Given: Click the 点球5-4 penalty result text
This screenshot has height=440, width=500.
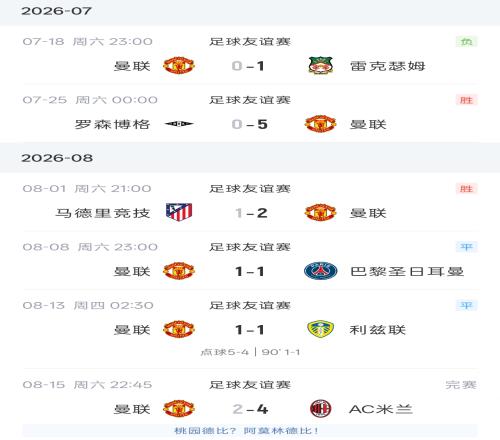Looking at the screenshot, I should 225,352.
